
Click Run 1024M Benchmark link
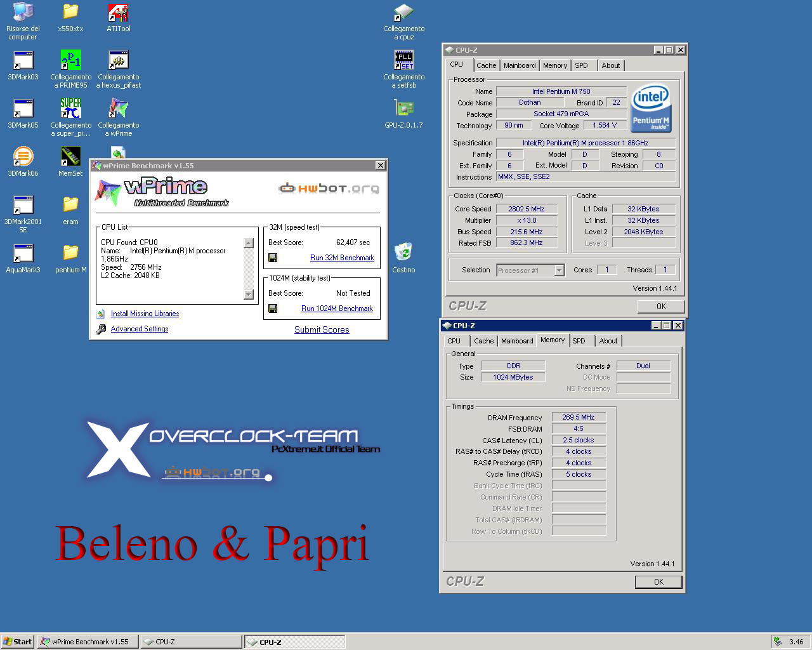pyautogui.click(x=337, y=308)
